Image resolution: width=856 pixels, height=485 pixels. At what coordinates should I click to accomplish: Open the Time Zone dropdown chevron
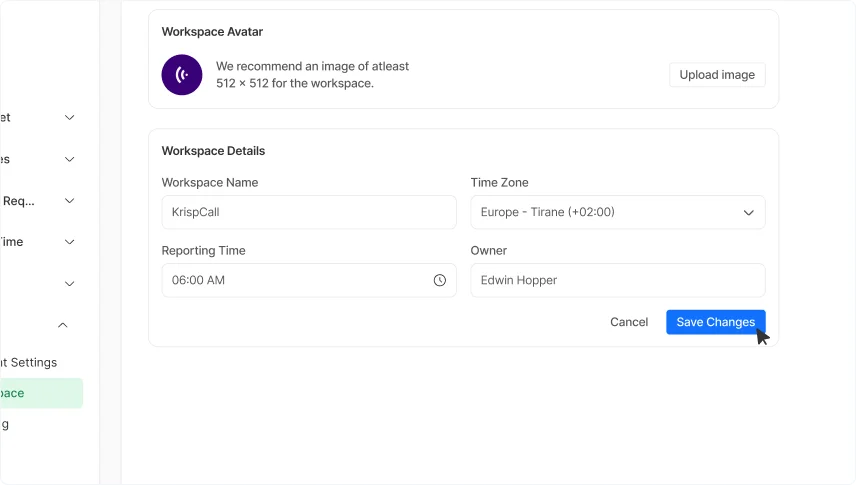[748, 213]
